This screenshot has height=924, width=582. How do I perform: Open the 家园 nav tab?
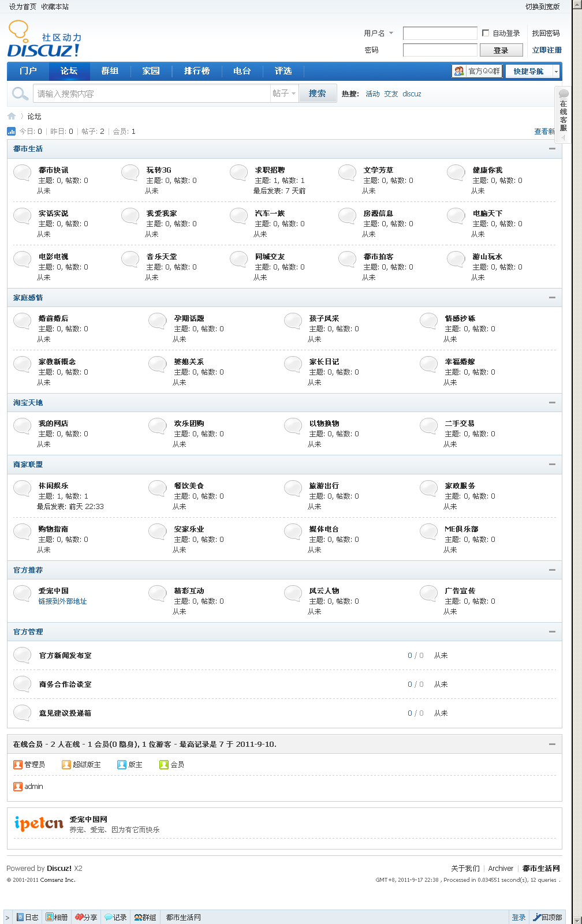coord(151,71)
